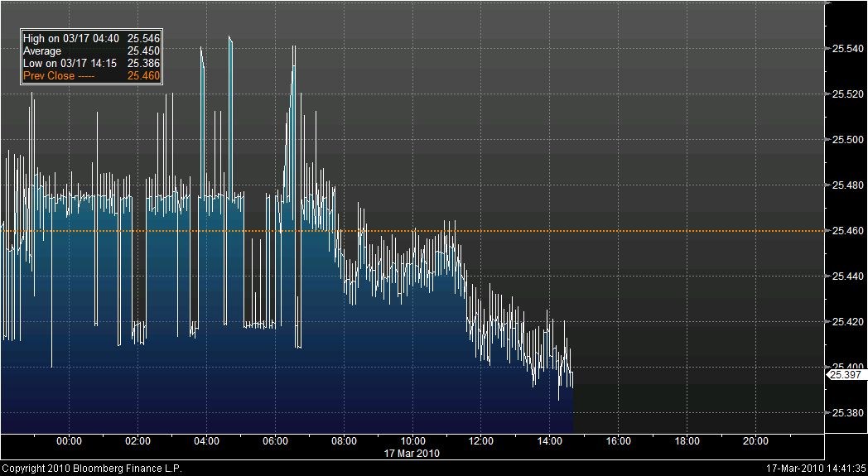Click the 16:00 time axis label

[619, 441]
